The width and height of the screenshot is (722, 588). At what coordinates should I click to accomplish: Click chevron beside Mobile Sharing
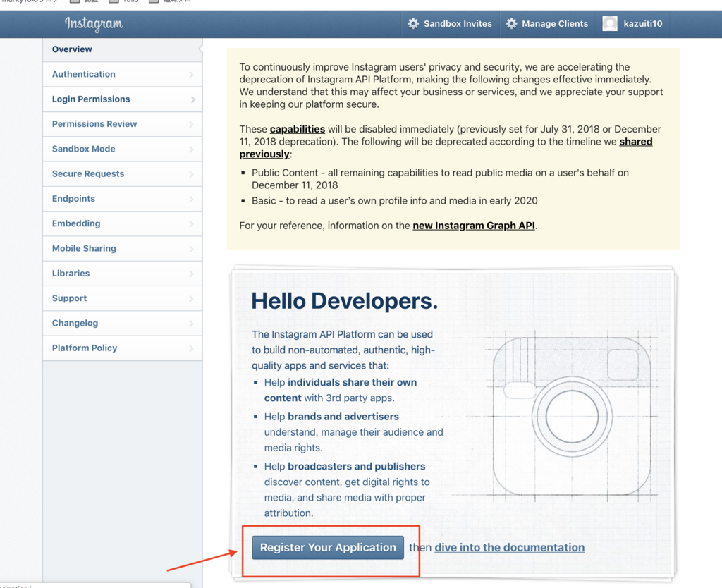[x=192, y=249]
